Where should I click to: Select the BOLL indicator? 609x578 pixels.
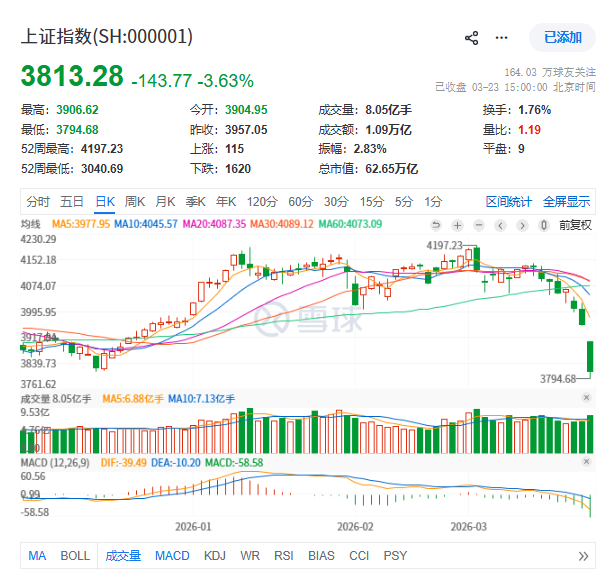(75, 555)
